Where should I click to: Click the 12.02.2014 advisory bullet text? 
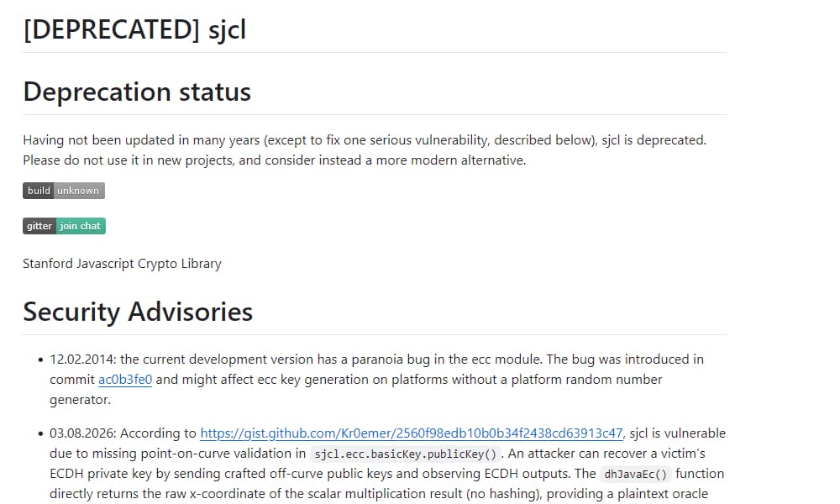376,380
